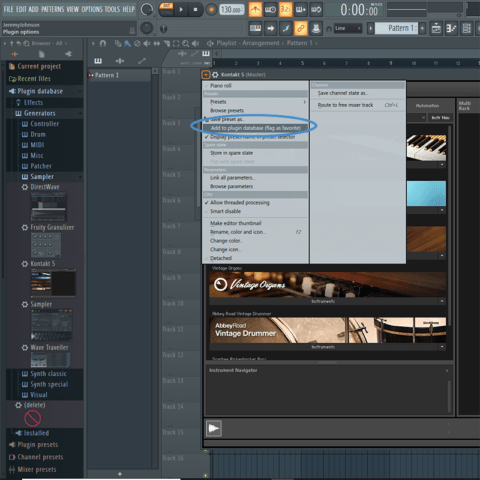Click the Kontakt 5 gear icon in titlebar
This screenshot has width=480, height=480.
click(x=215, y=75)
